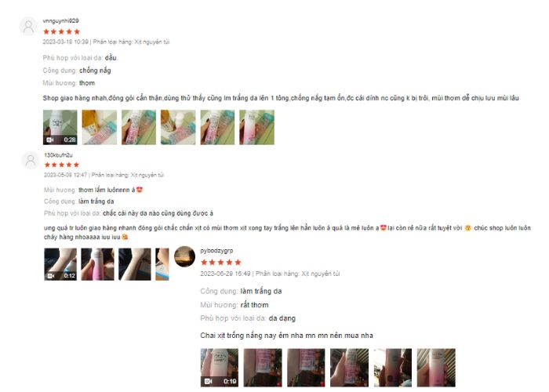Open last photo in pybodzygrp's review
This screenshot has height=392, width=549.
[436, 368]
